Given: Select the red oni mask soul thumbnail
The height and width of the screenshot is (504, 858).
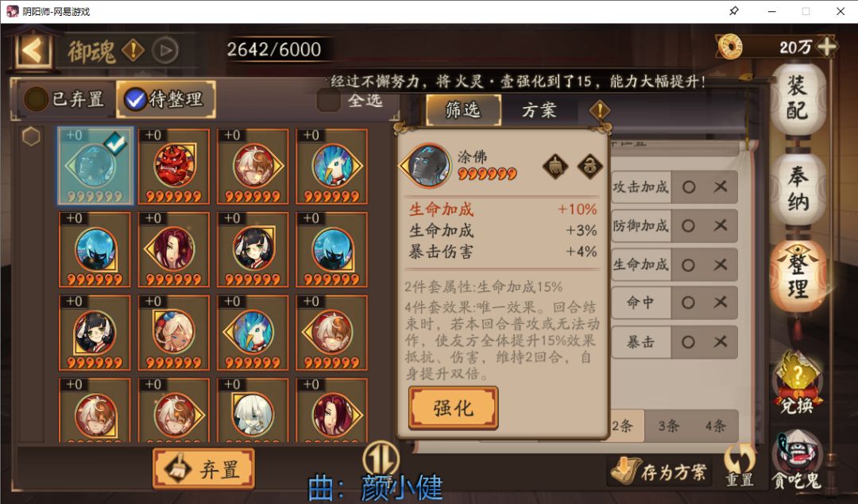Looking at the screenshot, I should 173,166.
